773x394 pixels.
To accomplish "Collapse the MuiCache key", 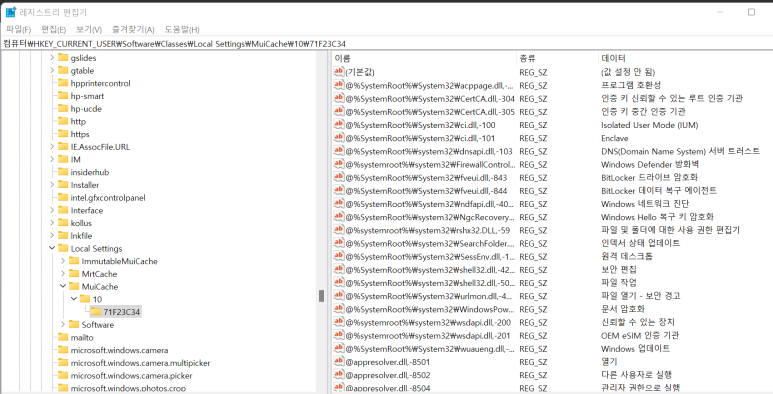I will [63, 287].
